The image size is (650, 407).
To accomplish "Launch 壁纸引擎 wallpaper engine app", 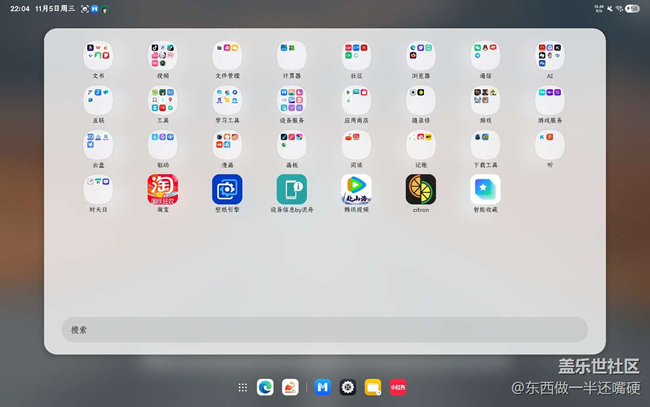I will click(227, 189).
